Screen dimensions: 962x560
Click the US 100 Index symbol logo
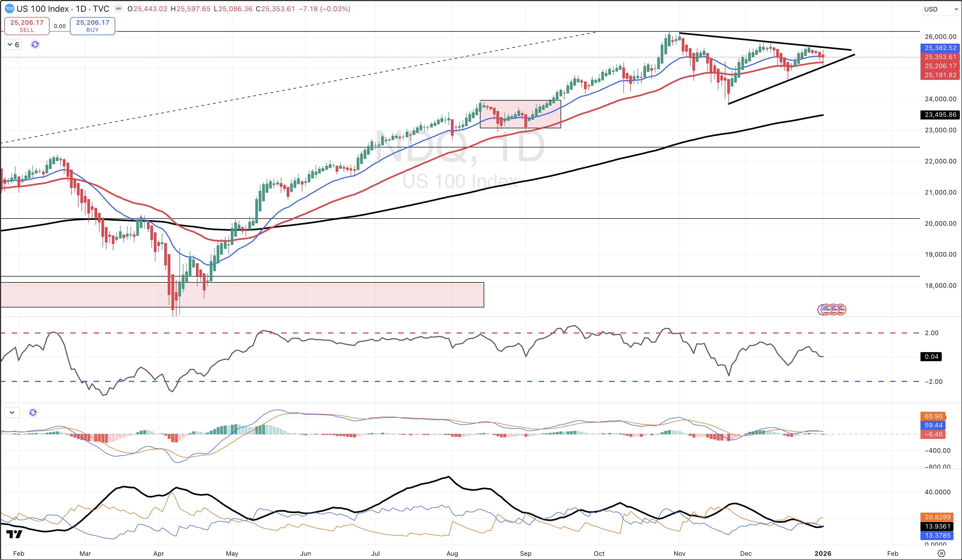(x=10, y=9)
